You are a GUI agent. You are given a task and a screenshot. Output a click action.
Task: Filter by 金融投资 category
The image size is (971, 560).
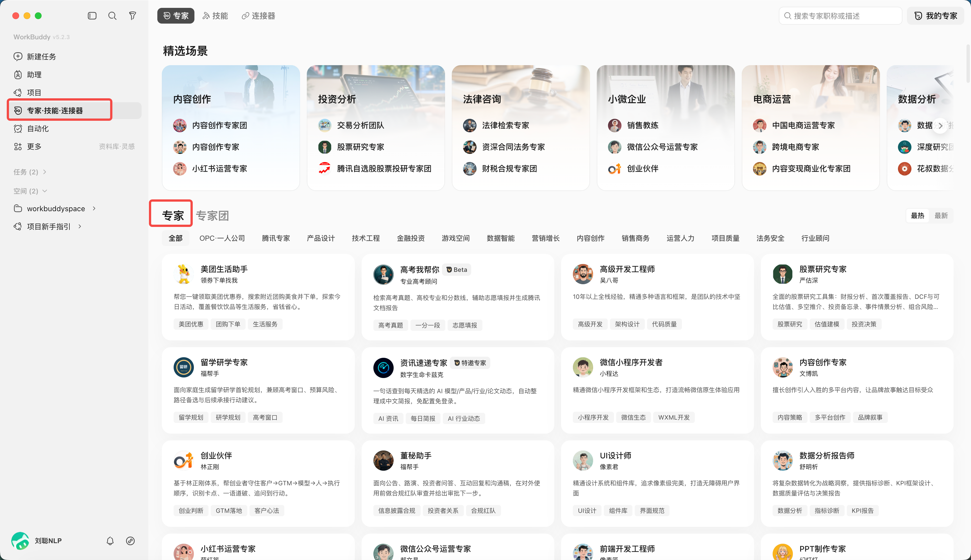click(x=410, y=238)
